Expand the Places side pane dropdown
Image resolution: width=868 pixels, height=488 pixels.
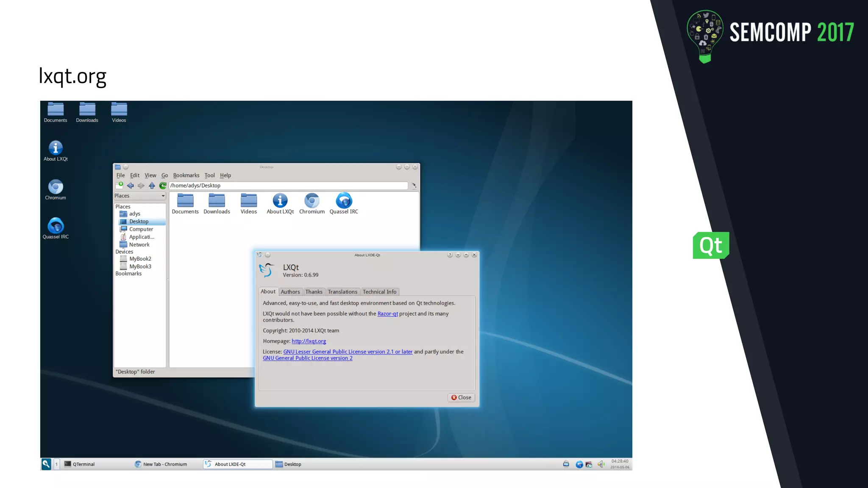click(163, 196)
